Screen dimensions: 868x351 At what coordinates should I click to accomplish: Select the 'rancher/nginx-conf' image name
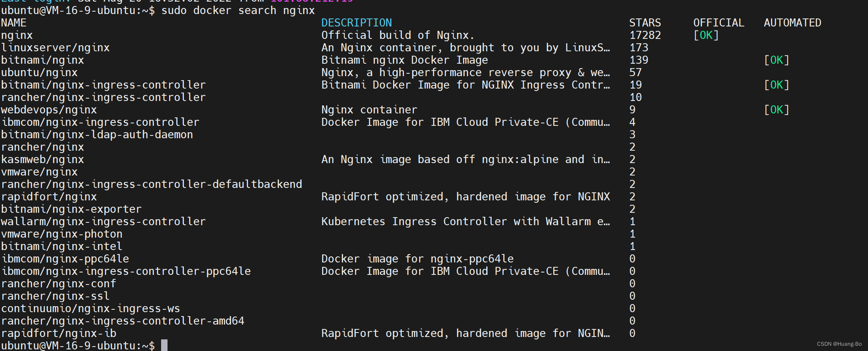pyautogui.click(x=59, y=284)
